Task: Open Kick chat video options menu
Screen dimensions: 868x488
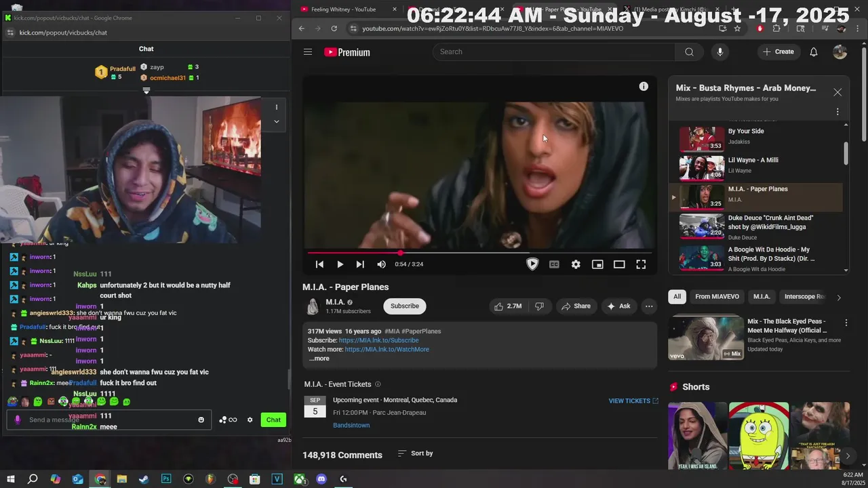Action: click(277, 107)
